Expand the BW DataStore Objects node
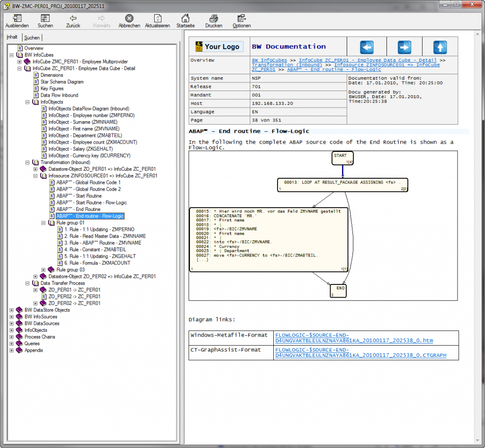485x448 pixels. click(x=11, y=310)
